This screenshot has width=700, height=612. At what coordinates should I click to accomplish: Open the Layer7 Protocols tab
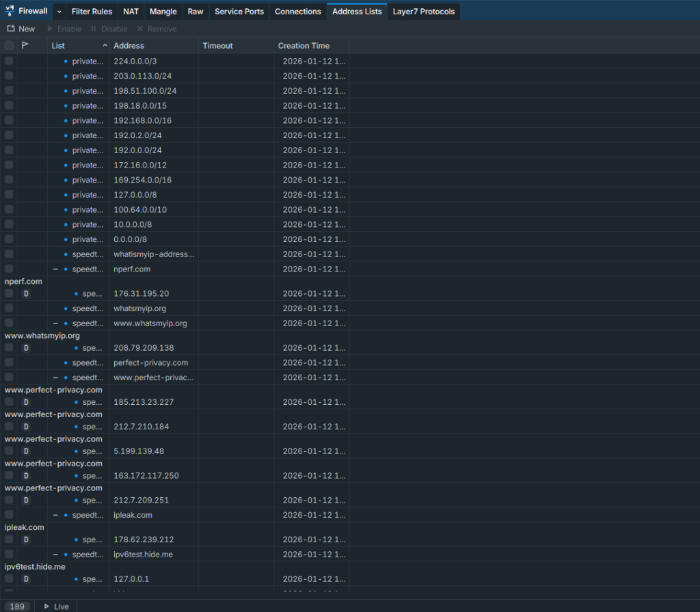click(423, 11)
